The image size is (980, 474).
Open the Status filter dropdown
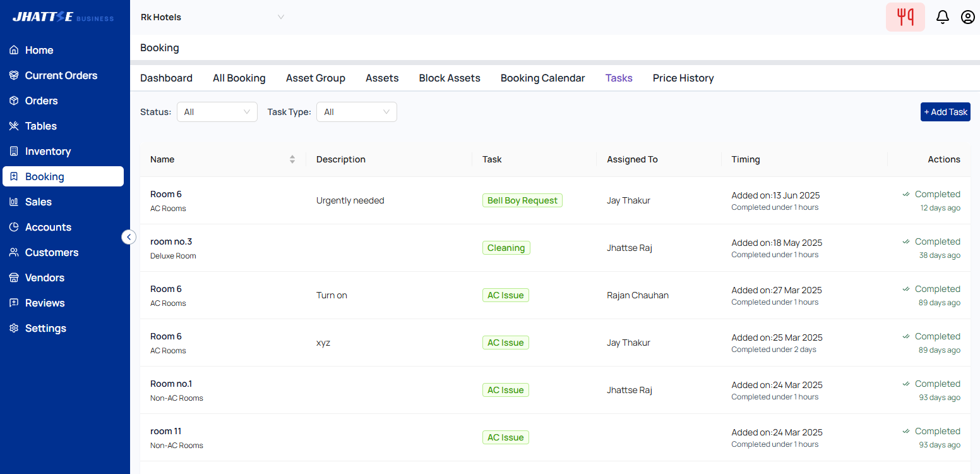(217, 112)
